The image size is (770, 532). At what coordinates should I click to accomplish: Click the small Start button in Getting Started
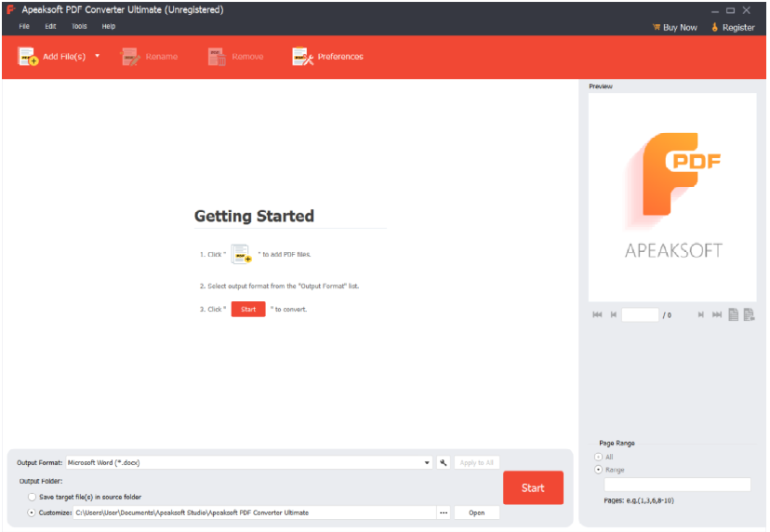click(x=248, y=309)
